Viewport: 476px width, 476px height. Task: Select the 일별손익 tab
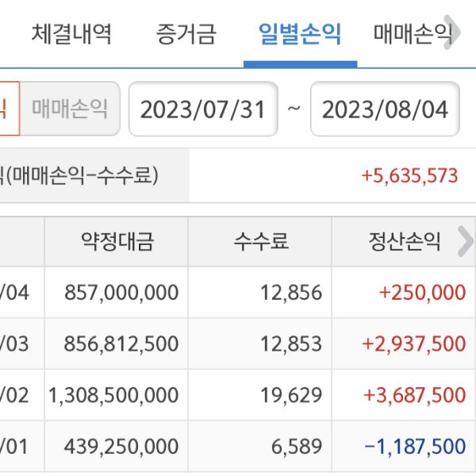coord(300,34)
